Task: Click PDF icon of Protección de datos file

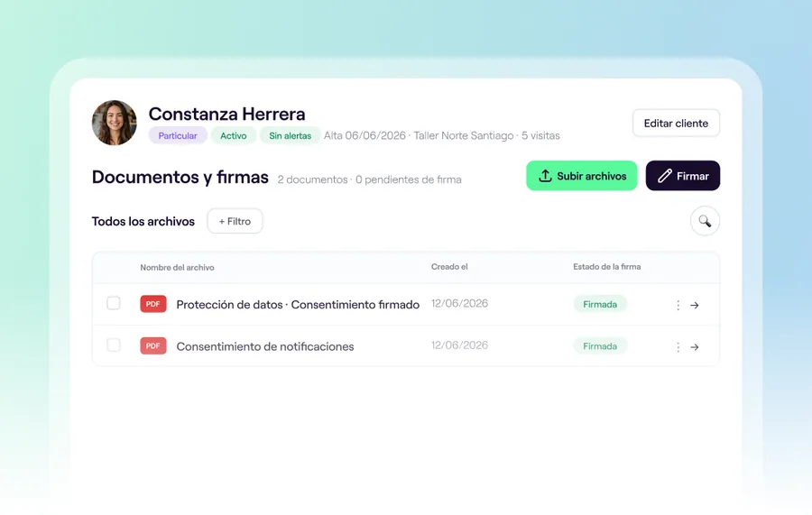Action: click(153, 304)
